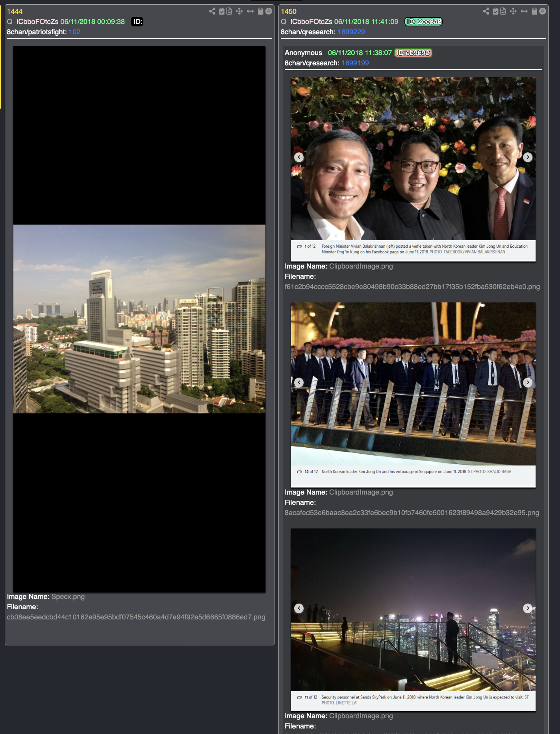Click previous arrow on SkyPark night image
Image resolution: width=560 pixels, height=734 pixels.
coord(299,608)
